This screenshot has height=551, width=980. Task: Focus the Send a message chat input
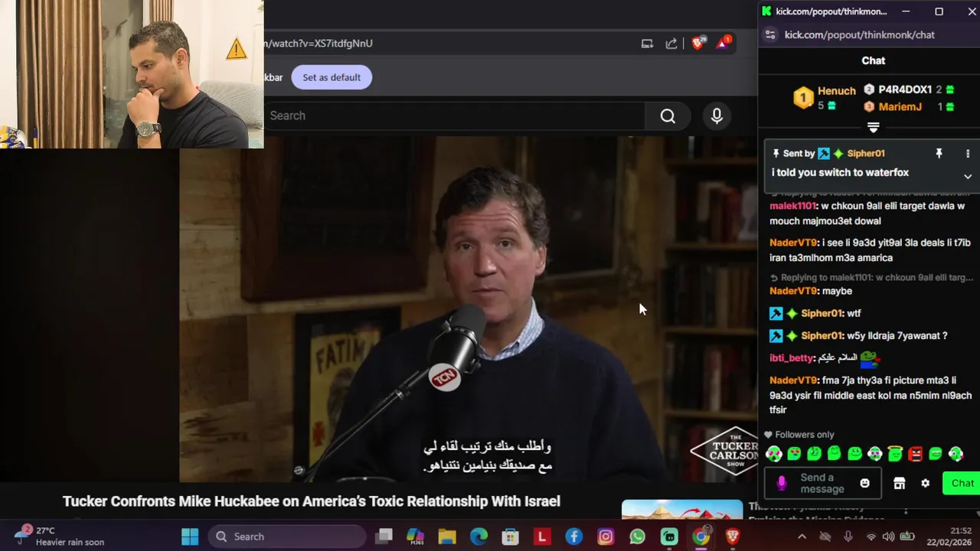(822, 484)
